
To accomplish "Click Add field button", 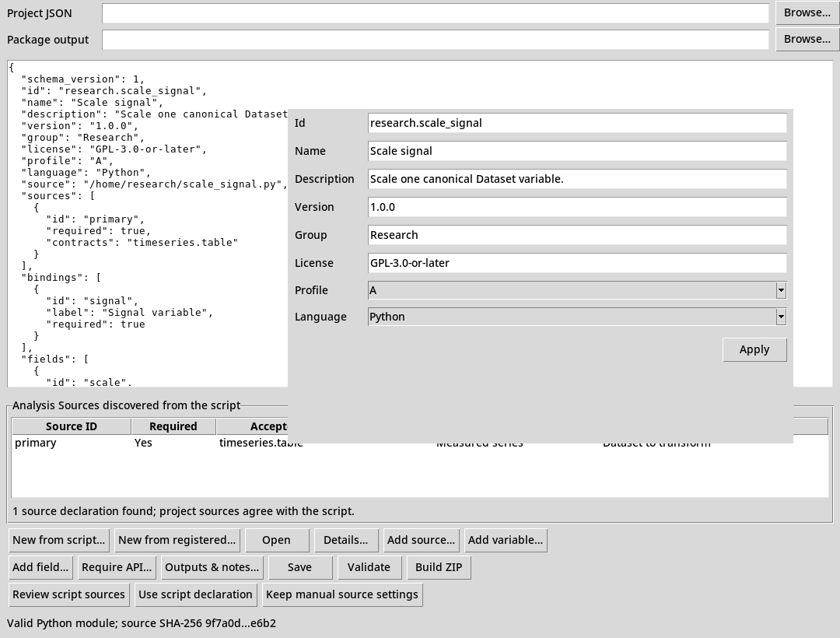I will (x=40, y=567).
